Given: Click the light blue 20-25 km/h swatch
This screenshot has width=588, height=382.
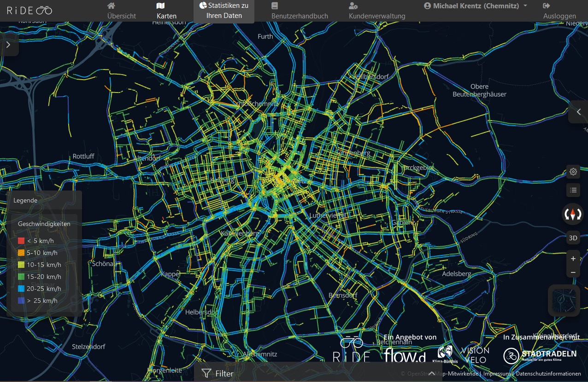Looking at the screenshot, I should pos(21,289).
